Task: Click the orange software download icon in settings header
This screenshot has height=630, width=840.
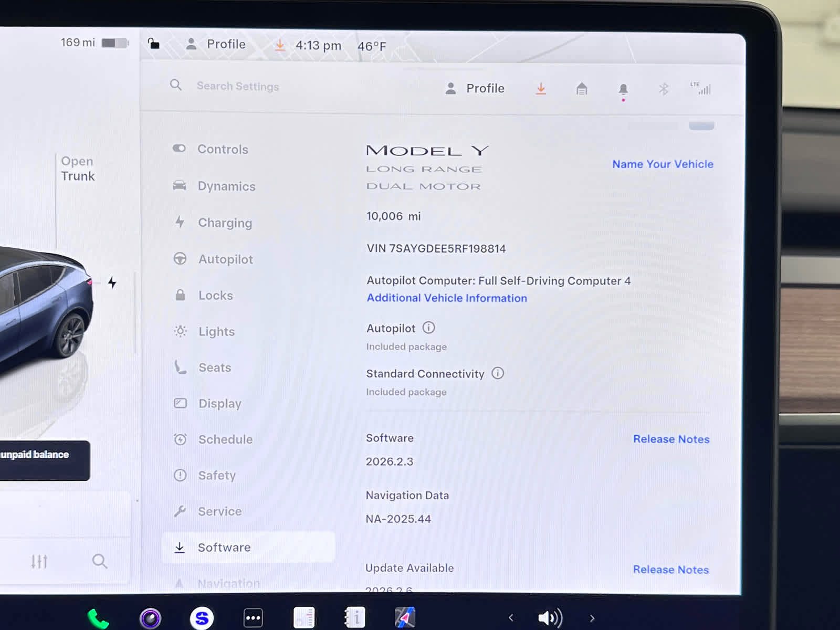Action: tap(541, 89)
